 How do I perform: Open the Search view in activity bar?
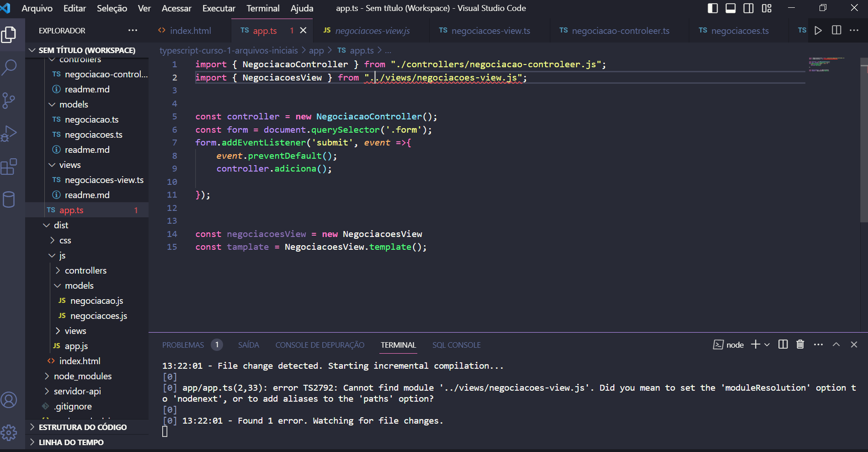click(9, 68)
